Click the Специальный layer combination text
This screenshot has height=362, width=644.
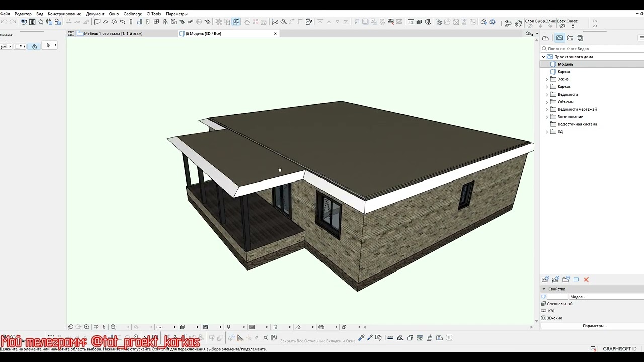coord(559,304)
